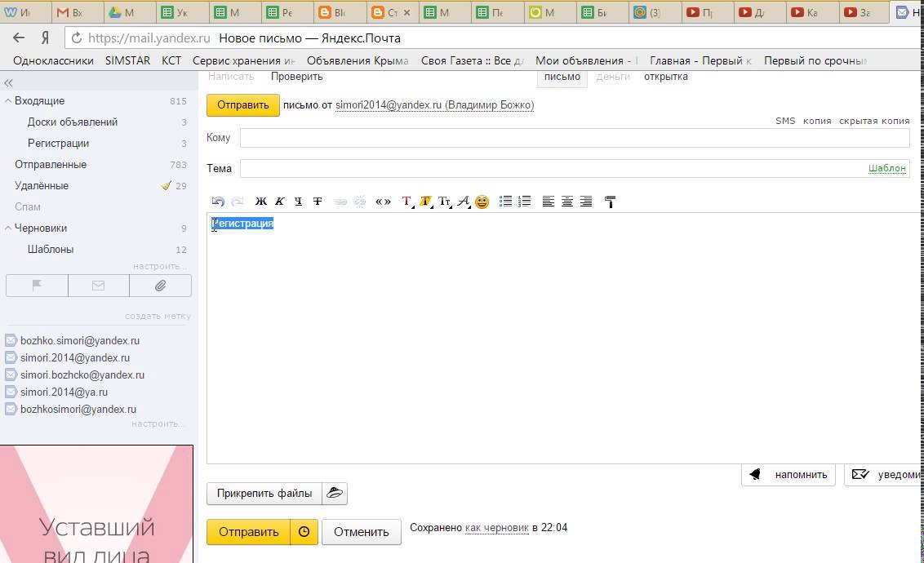The width and height of the screenshot is (924, 563).
Task: Click into the Кому recipient field
Action: pos(574,138)
